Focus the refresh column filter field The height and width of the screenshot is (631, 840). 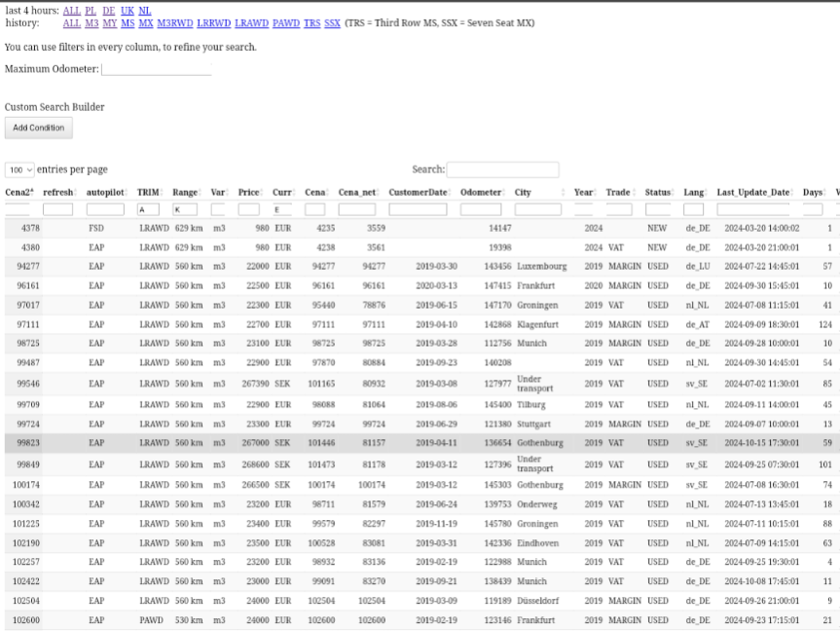(x=57, y=209)
